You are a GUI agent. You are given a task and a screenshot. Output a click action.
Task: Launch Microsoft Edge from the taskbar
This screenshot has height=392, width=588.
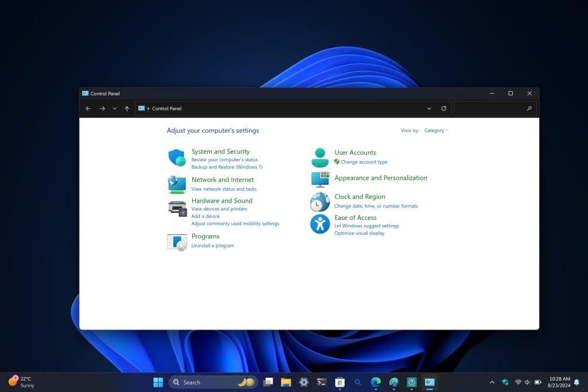(x=376, y=382)
